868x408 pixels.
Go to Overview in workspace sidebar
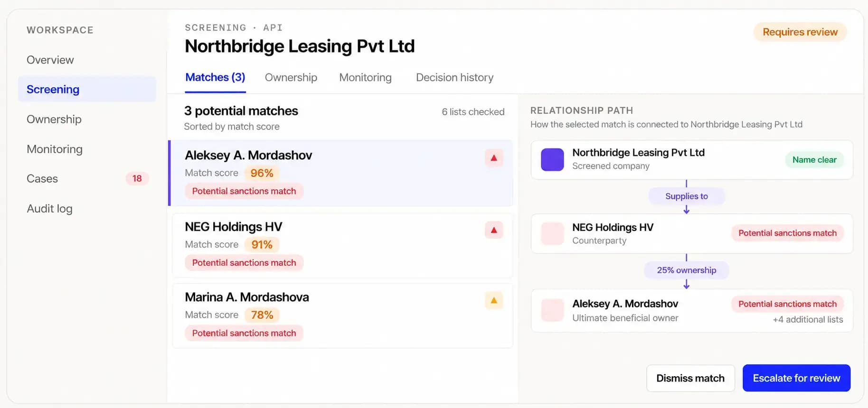pyautogui.click(x=50, y=60)
